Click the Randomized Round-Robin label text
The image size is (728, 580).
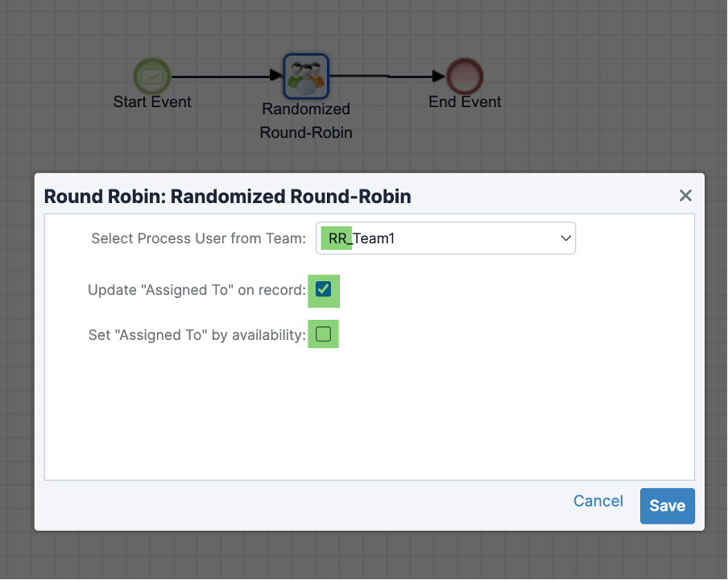pos(306,121)
